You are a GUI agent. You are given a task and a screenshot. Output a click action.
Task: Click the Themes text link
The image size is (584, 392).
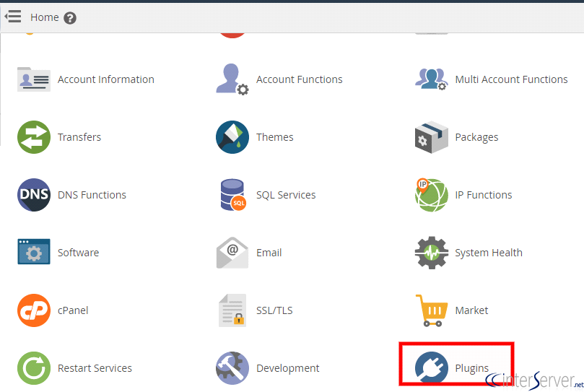tap(275, 137)
